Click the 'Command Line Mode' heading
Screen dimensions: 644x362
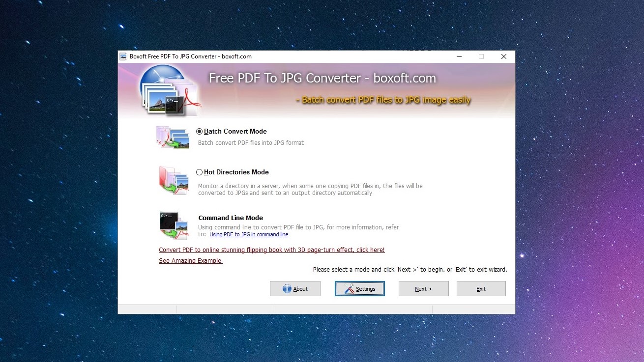point(231,218)
